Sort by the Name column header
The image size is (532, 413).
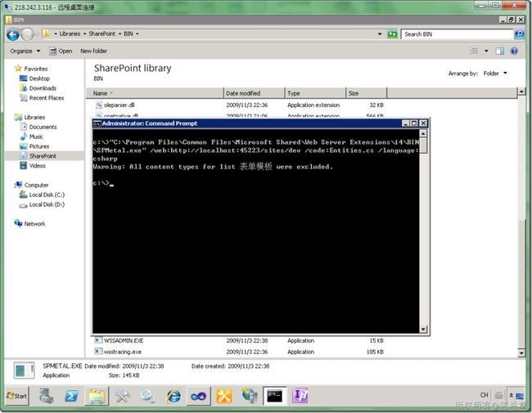[155, 93]
